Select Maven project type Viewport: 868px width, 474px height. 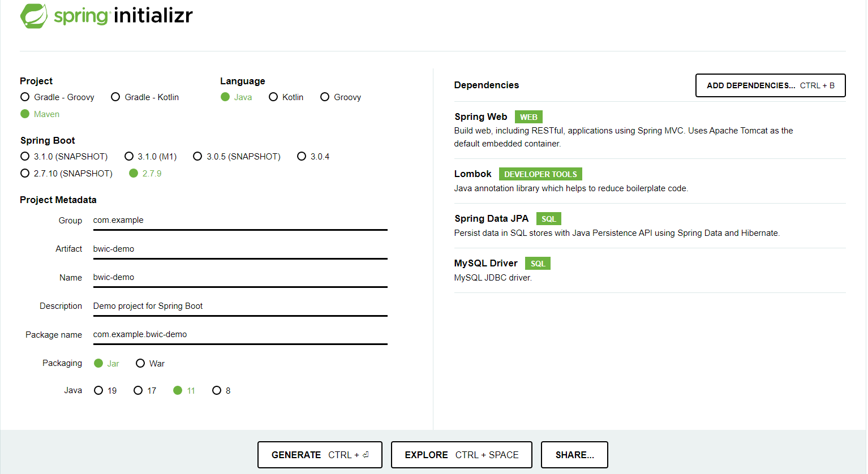coord(40,114)
